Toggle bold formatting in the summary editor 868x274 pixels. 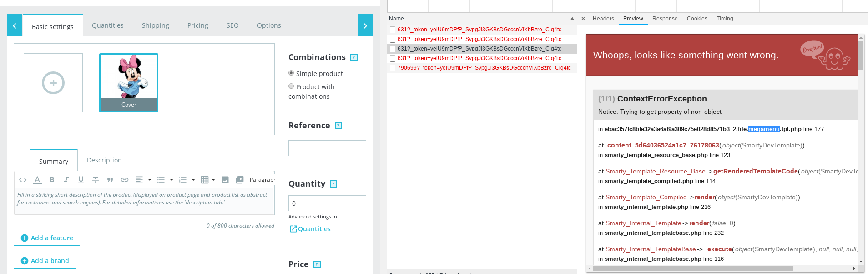point(52,180)
